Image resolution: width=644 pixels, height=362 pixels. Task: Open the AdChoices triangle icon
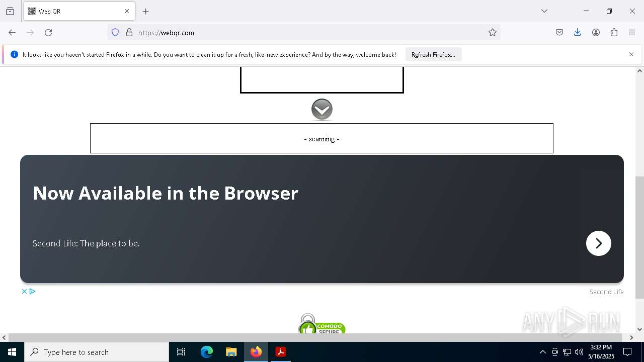[32, 292]
